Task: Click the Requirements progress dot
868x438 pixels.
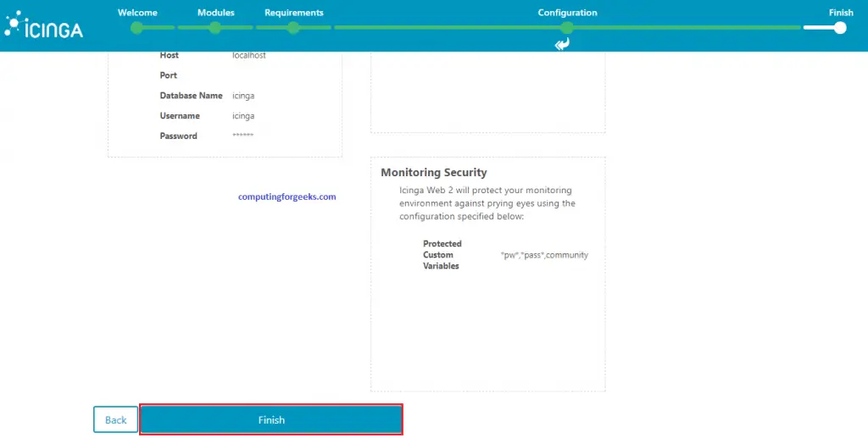Action: pos(293,28)
